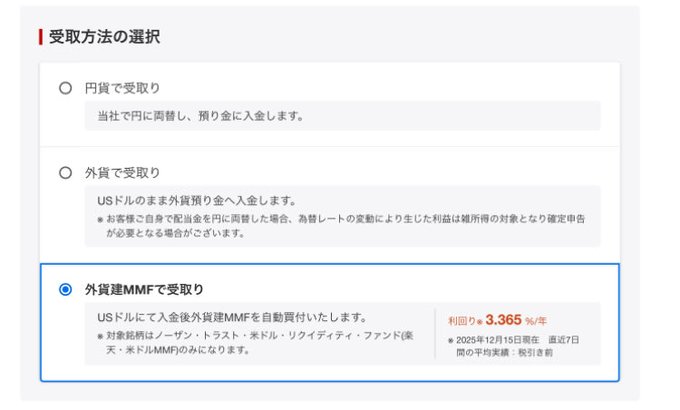680x410 pixels.
Task: Click the ※ mark before お客様ご自身
Action: 100,218
